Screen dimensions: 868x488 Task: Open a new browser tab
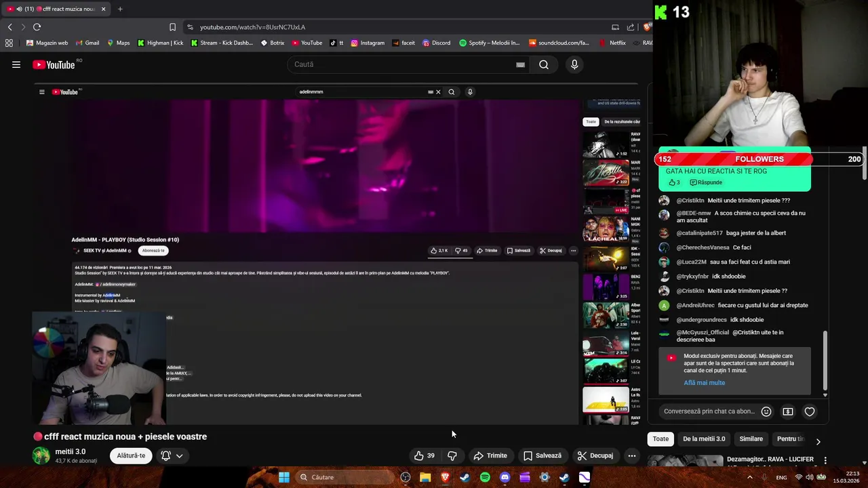pyautogui.click(x=120, y=9)
